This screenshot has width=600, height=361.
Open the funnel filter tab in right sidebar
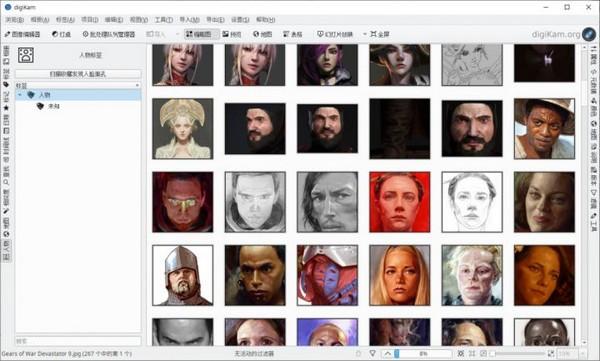coord(593,198)
